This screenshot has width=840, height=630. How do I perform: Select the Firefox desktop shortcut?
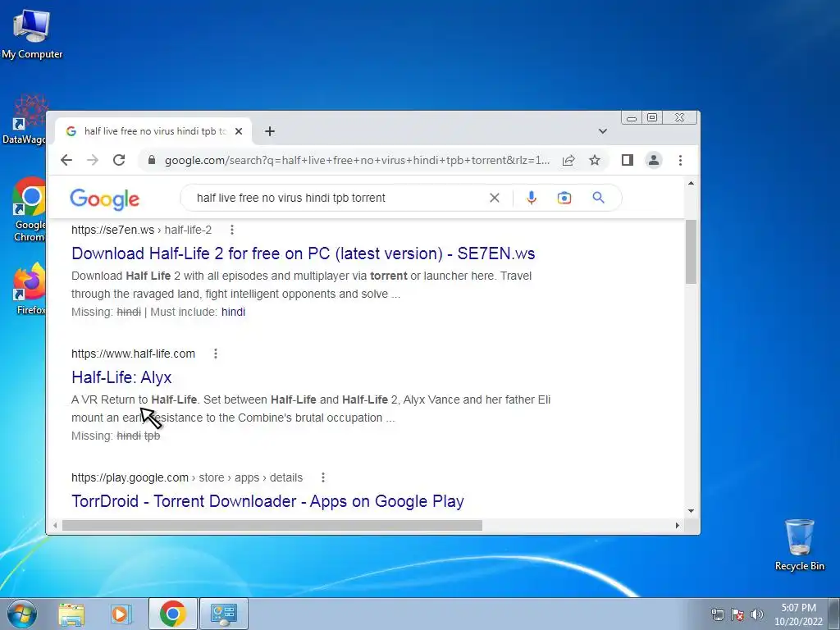(30, 289)
